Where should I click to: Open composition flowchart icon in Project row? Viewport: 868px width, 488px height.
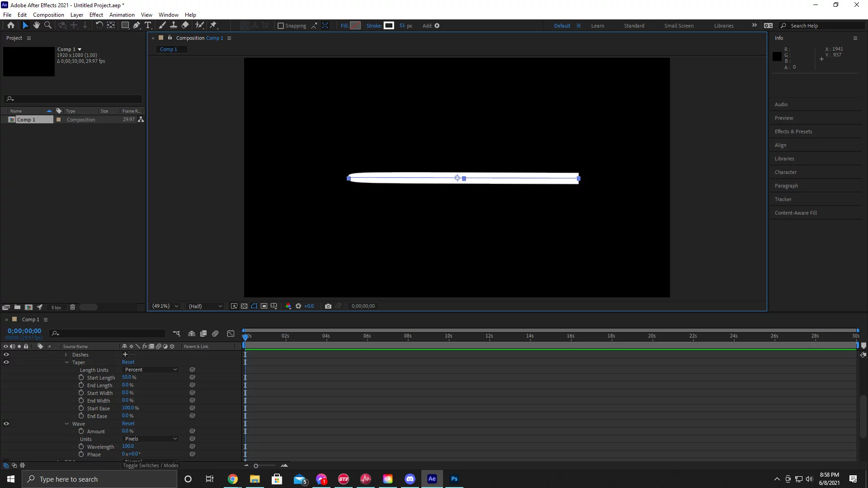(141, 120)
